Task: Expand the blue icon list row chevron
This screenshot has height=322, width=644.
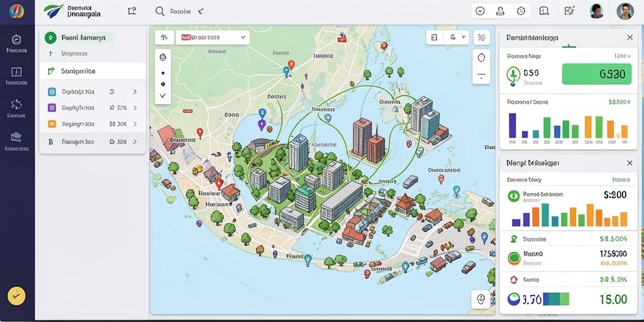Action: click(x=135, y=92)
